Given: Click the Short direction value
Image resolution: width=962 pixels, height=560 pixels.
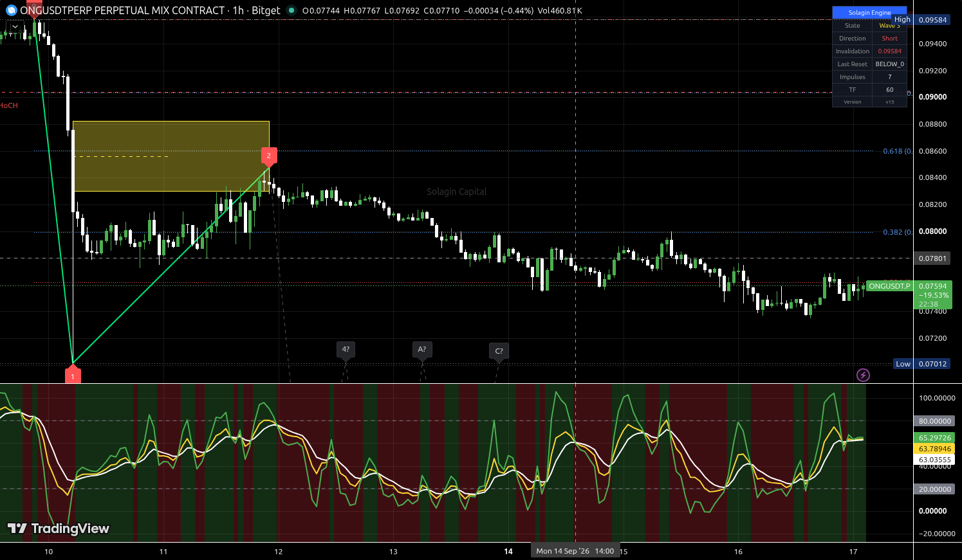Looking at the screenshot, I should click(889, 39).
